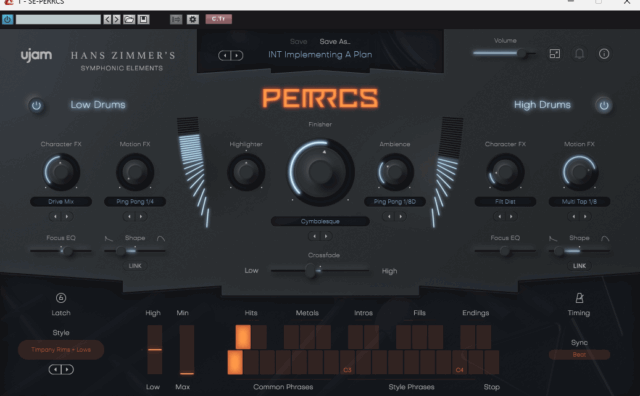
Task: Open host plugin settings gear icon
Action: pos(193,19)
